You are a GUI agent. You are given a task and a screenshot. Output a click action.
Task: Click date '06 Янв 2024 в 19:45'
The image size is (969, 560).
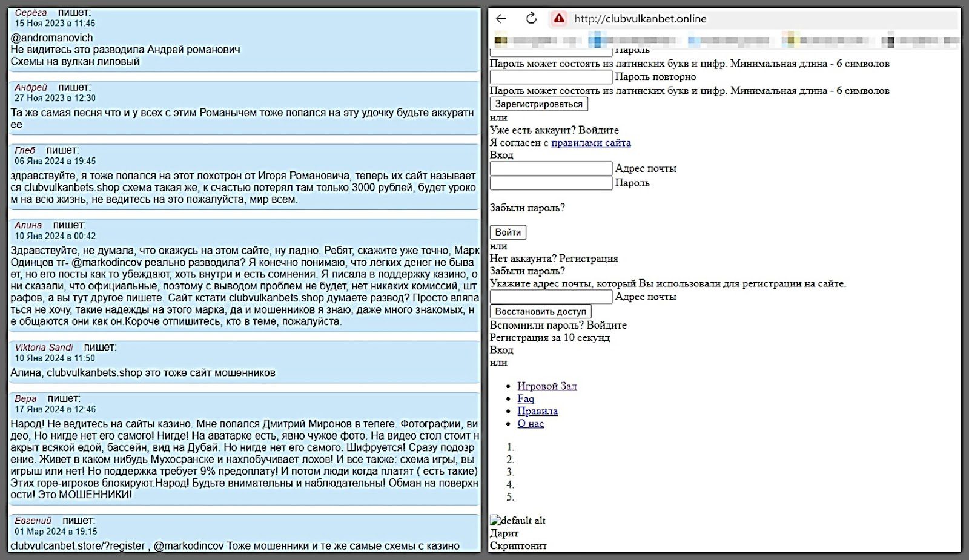click(x=55, y=162)
